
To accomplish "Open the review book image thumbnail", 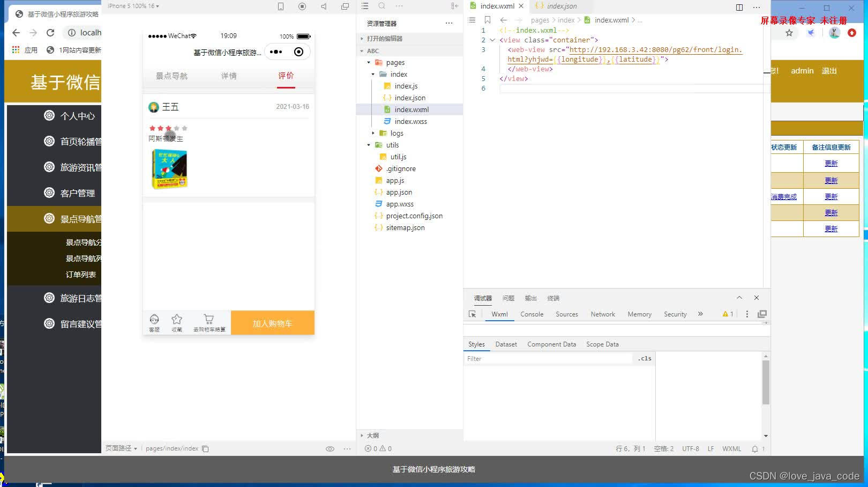I will coord(169,168).
